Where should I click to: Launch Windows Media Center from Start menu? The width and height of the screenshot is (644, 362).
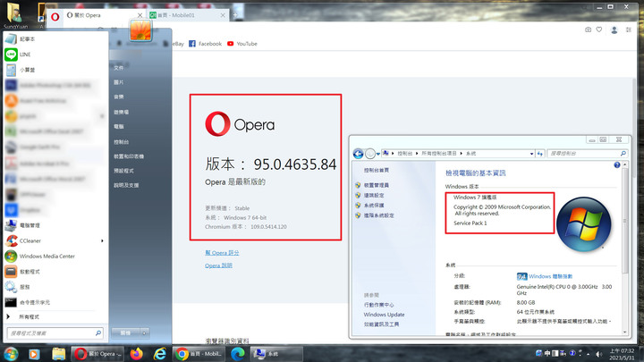coord(54,257)
